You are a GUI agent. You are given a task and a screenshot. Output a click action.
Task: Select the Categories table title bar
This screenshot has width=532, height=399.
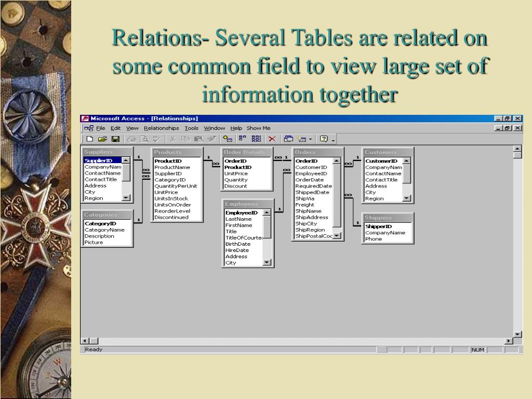click(x=107, y=215)
